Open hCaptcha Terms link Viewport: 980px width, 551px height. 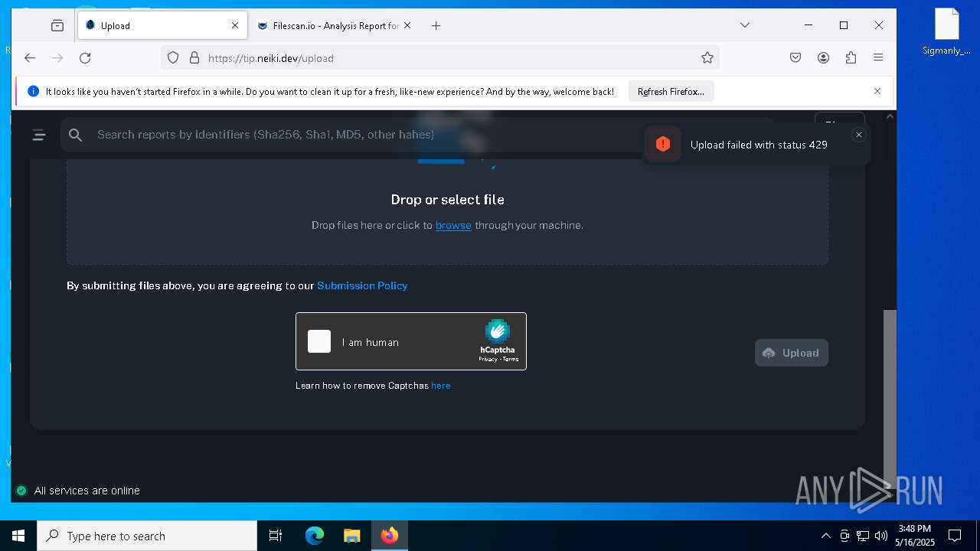click(x=511, y=359)
